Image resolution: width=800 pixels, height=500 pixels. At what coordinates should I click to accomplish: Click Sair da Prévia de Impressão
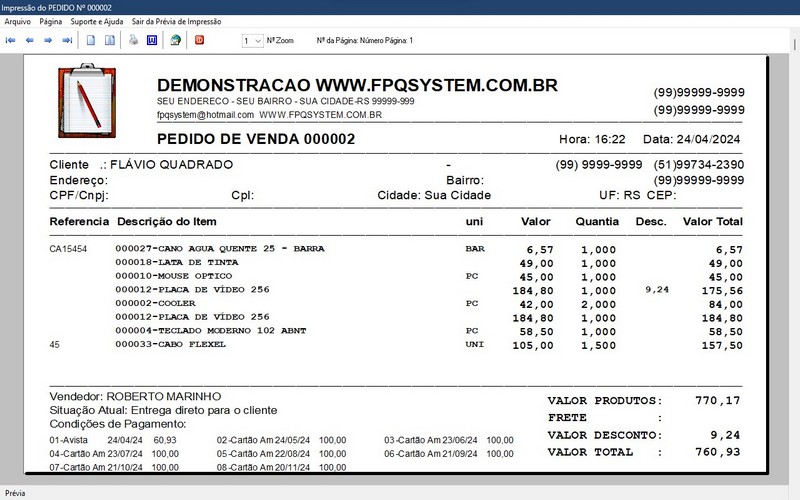coord(177,20)
